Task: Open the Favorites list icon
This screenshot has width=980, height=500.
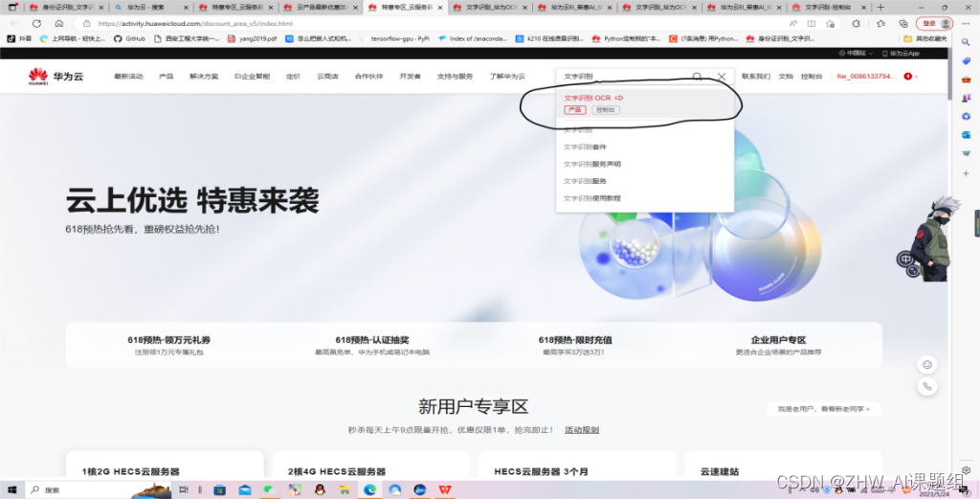Action: [880, 23]
